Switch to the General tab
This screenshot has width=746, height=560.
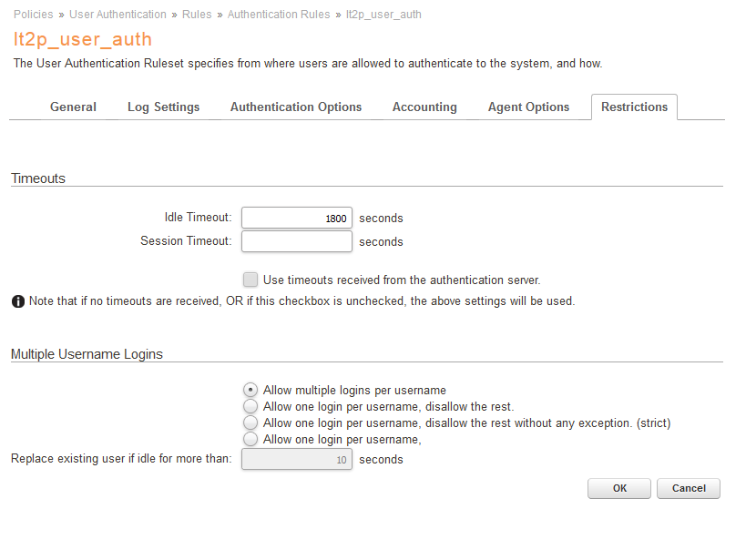click(x=73, y=107)
